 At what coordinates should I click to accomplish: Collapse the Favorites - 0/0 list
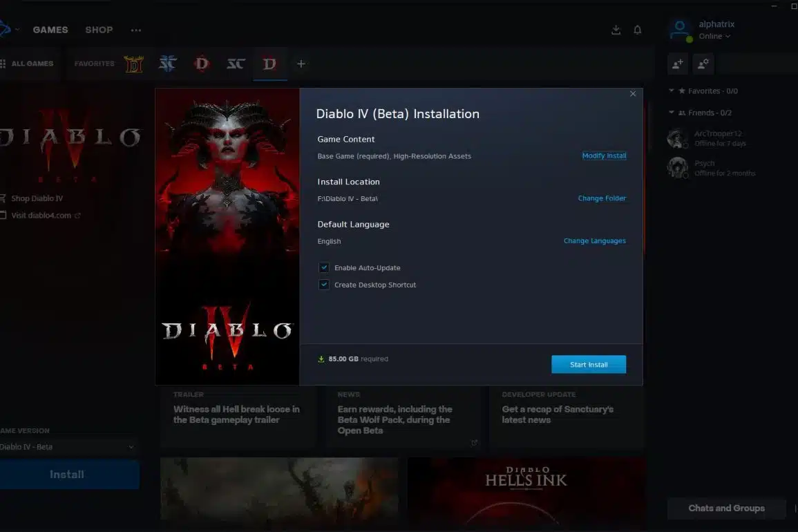672,91
